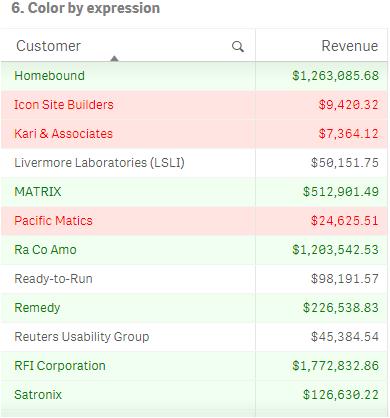Toggle the sort arrow under Customer

pyautogui.click(x=114, y=59)
